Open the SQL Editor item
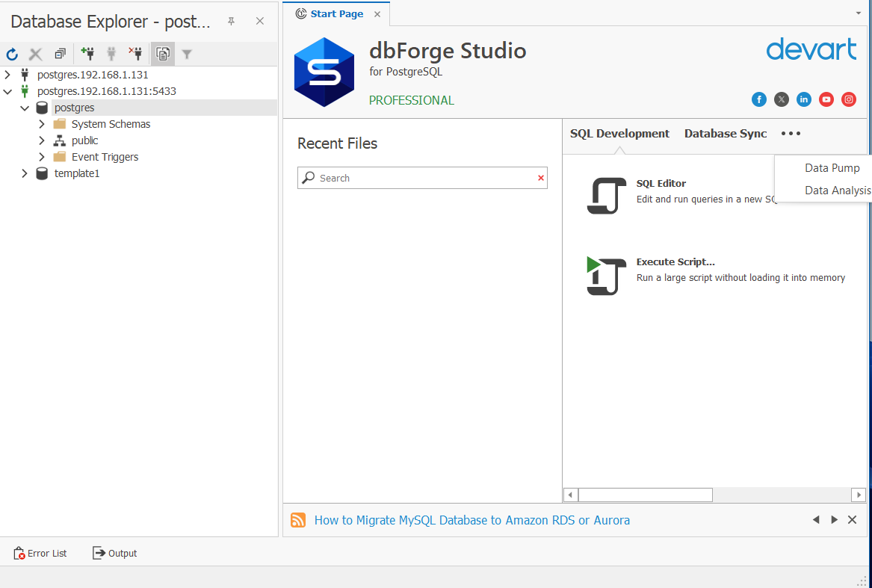 click(661, 183)
